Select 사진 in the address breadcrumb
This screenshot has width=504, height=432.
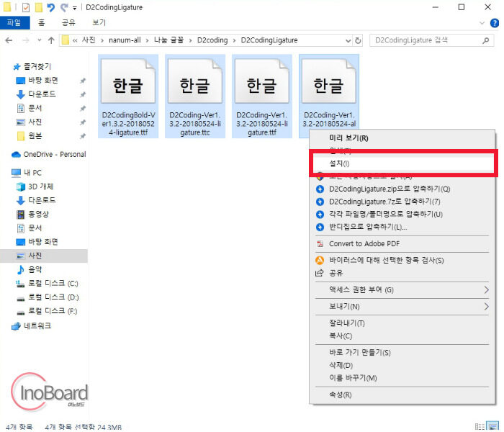89,40
